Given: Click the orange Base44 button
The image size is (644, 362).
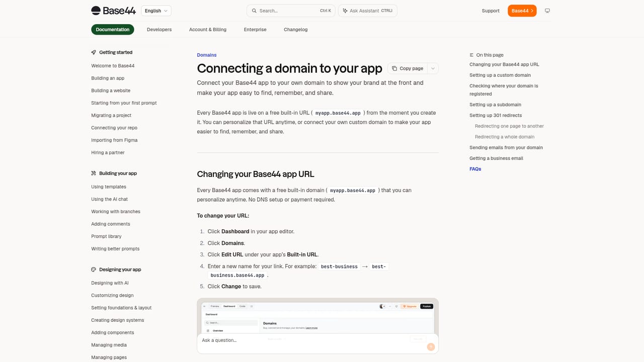Looking at the screenshot, I should 522,11.
